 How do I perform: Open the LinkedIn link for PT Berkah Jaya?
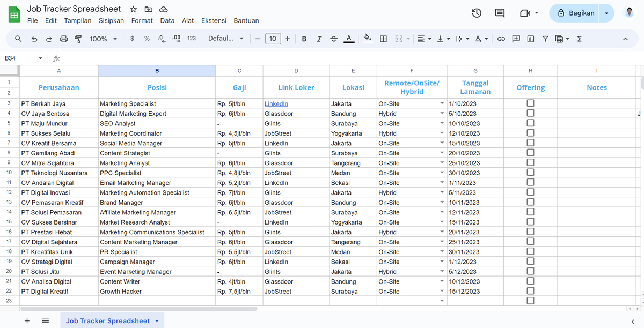[x=276, y=104]
